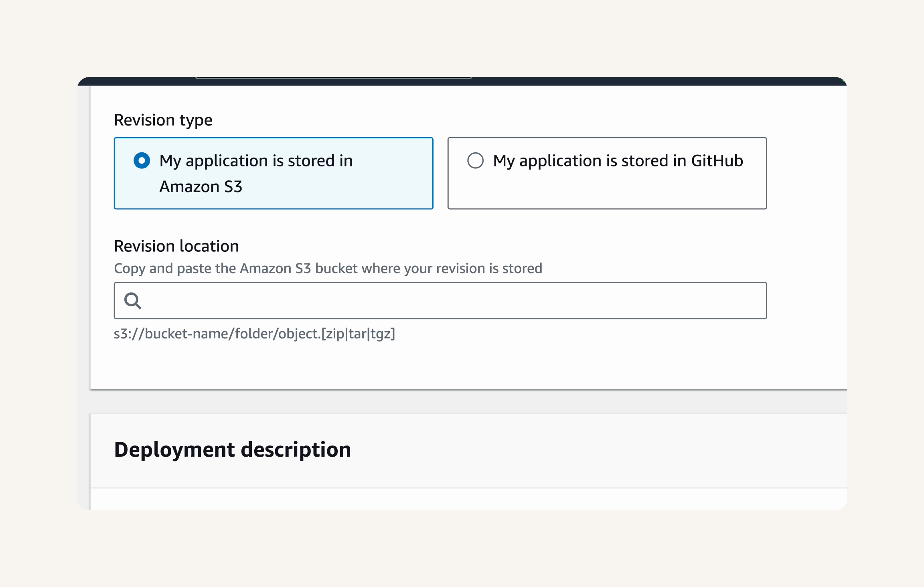
Task: Select the GitHub revision type radio button
Action: pos(476,160)
